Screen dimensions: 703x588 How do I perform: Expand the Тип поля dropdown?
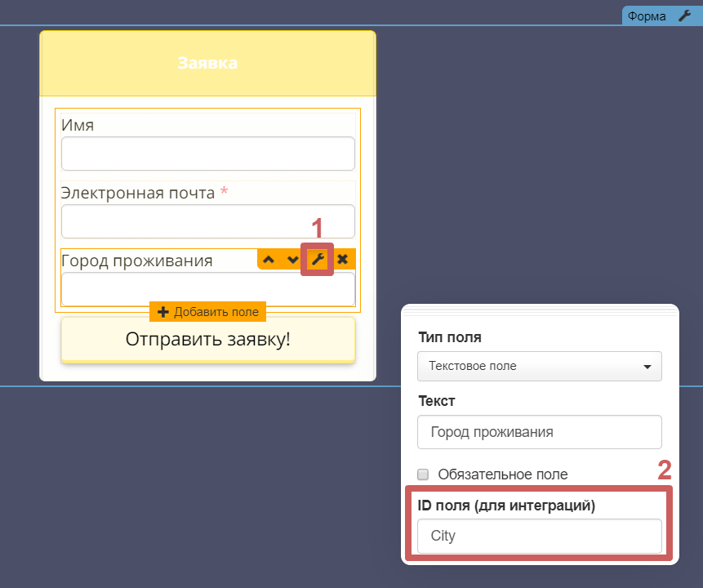click(539, 366)
